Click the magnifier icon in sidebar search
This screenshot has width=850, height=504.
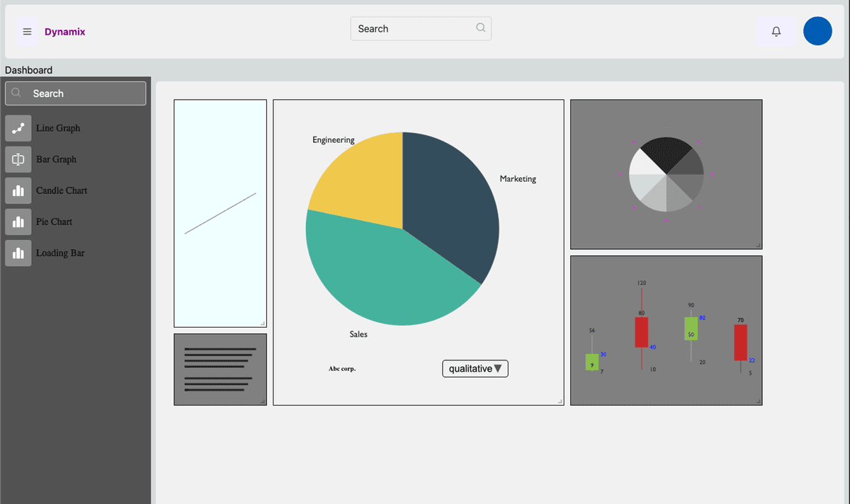(x=16, y=93)
